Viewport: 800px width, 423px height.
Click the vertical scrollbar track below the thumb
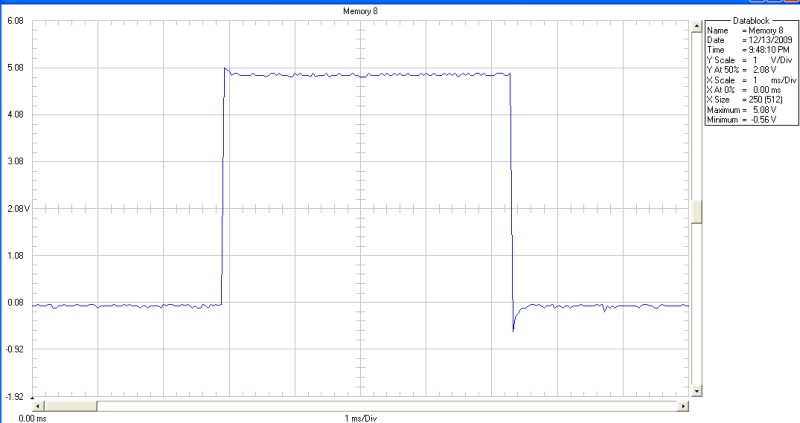[x=697, y=310]
